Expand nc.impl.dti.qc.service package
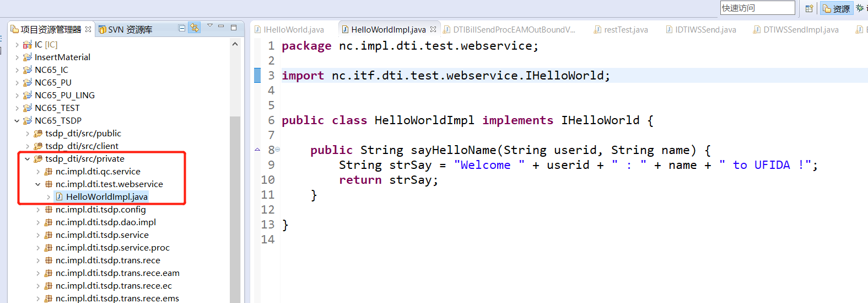The width and height of the screenshot is (868, 303). [37, 172]
